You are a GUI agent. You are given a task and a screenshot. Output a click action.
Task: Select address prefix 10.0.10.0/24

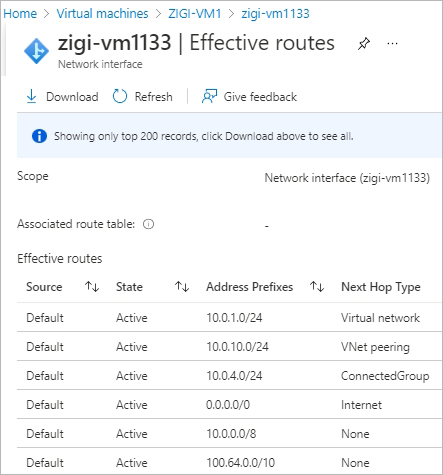(x=237, y=347)
